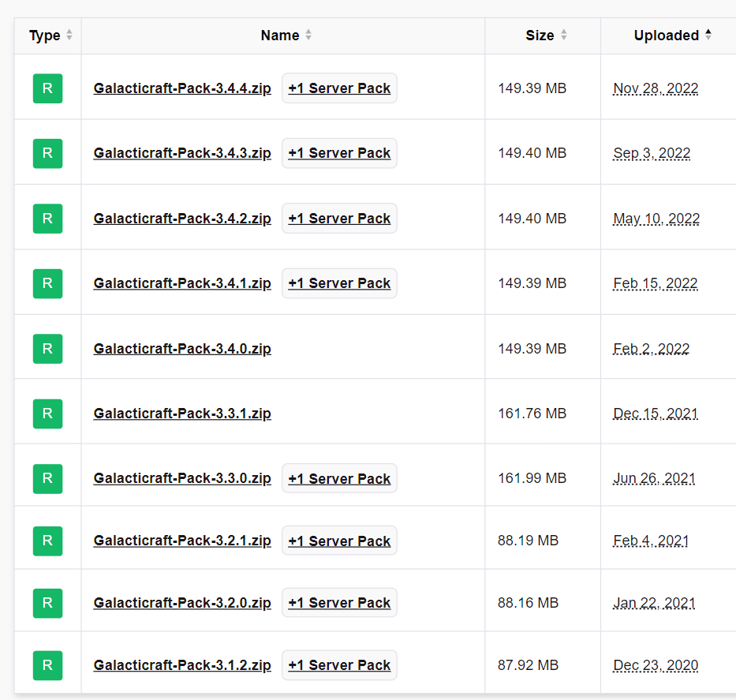Image resolution: width=736 pixels, height=700 pixels.
Task: Open Galacticraft-Pack-3.2.1.zip file link
Action: pos(182,541)
